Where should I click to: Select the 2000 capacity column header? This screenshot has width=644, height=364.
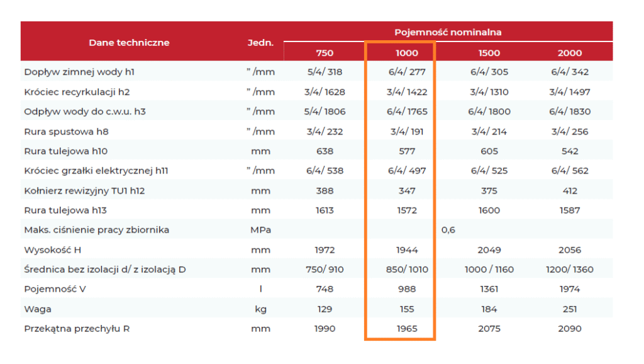point(569,53)
